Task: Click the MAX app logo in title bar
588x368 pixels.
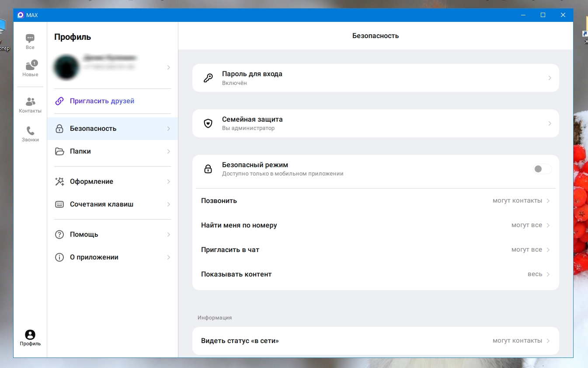Action: point(20,15)
